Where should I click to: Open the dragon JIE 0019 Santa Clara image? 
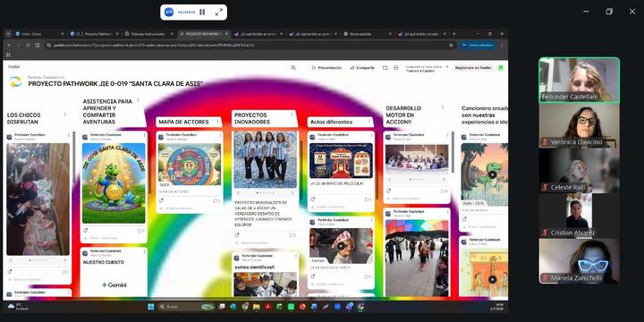[x=114, y=183]
